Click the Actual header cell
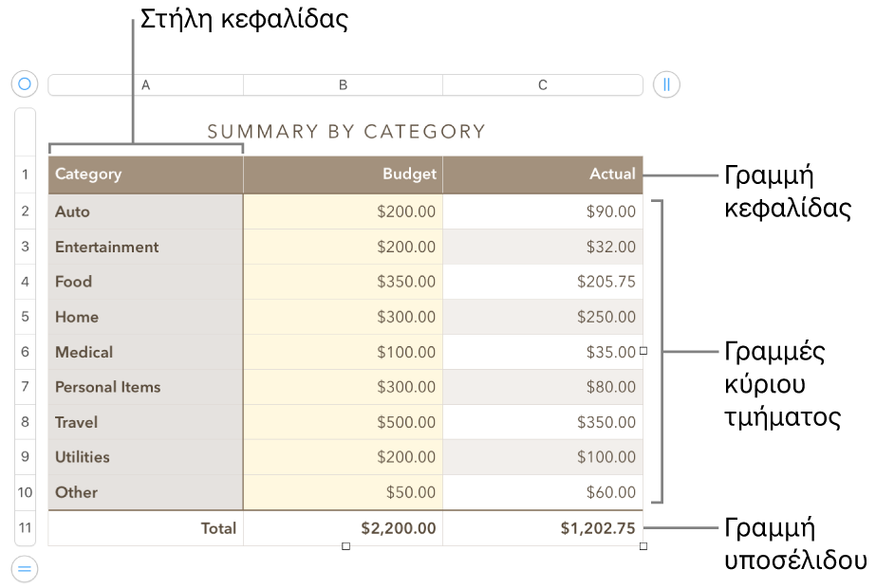The image size is (876, 588). coord(543,175)
